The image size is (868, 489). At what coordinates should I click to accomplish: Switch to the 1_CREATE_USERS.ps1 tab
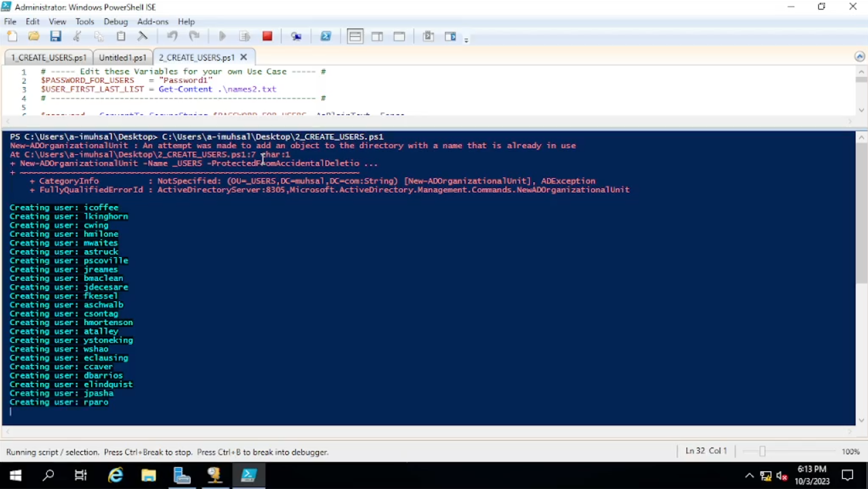tap(49, 58)
